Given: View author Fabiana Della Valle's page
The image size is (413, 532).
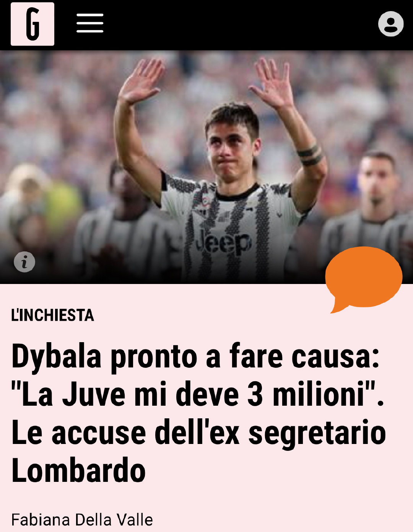Looking at the screenshot, I should point(82,520).
